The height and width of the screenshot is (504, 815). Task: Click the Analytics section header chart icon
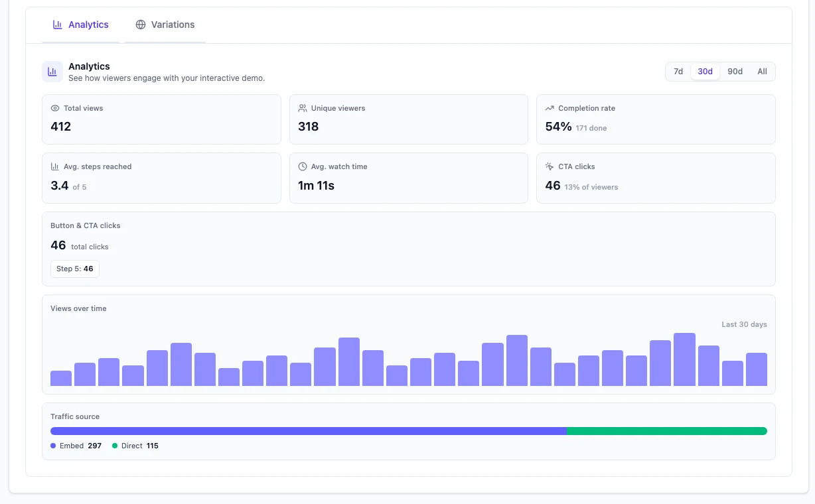click(x=52, y=72)
